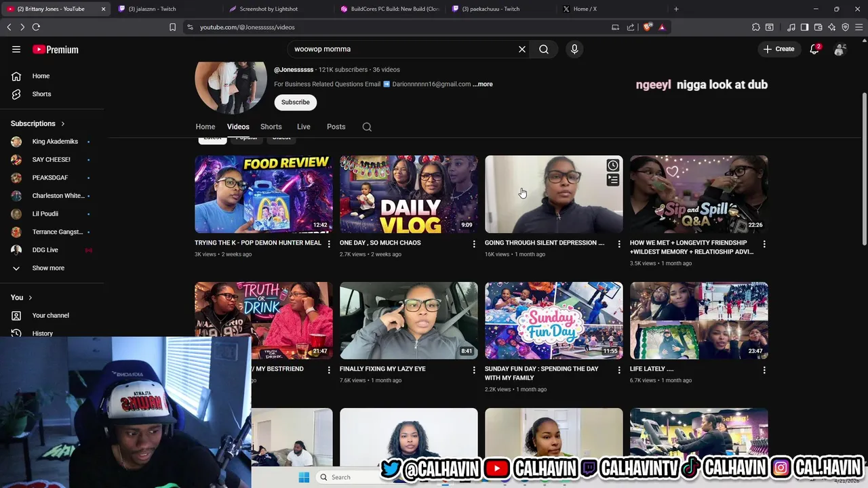Open Brave Shields lion icon
Image resolution: width=868 pixels, height=488 pixels.
(648, 27)
